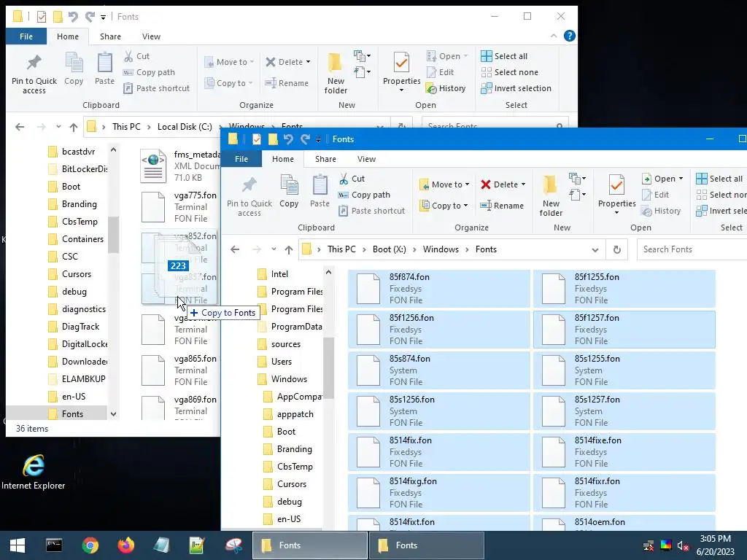Click Invert selection in back Fonts window

click(516, 88)
